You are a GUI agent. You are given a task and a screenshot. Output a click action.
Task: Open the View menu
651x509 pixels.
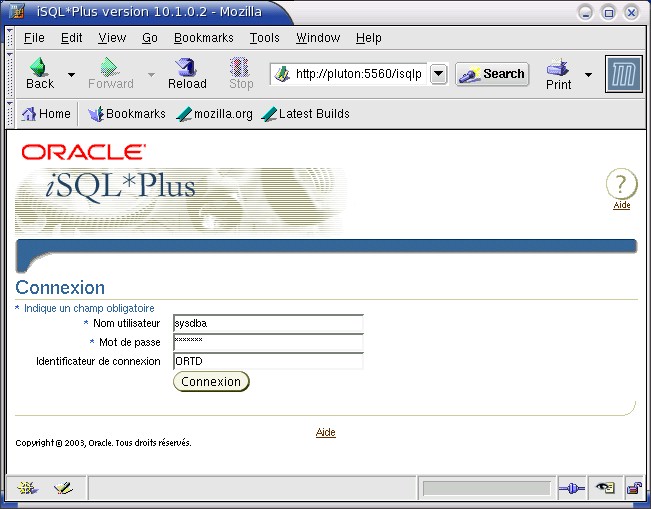click(x=112, y=38)
